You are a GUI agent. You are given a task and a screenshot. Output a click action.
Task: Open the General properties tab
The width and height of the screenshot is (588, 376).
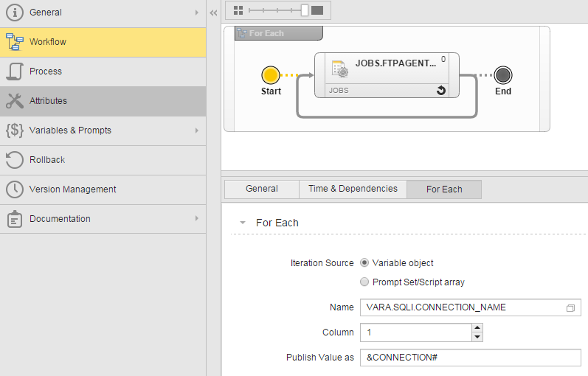261,189
